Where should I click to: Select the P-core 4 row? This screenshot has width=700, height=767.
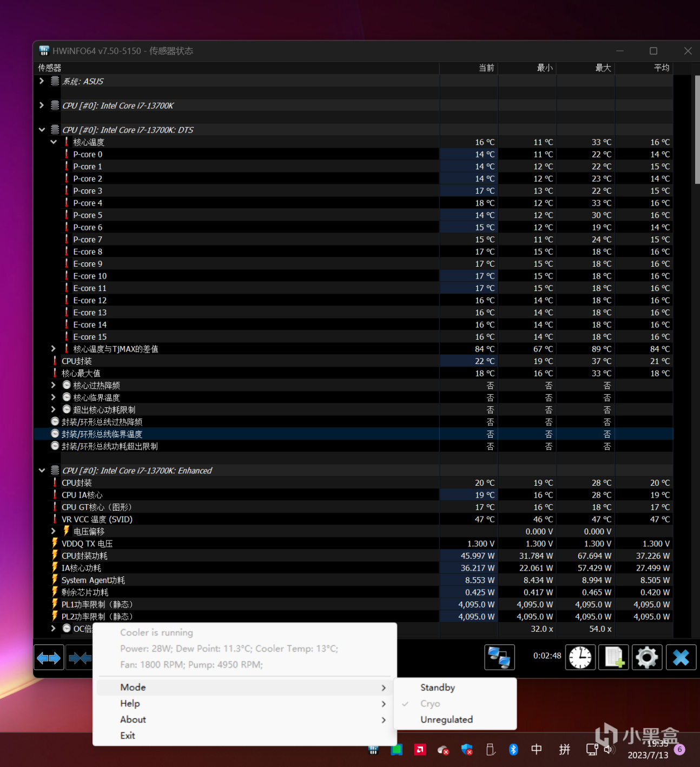pos(353,203)
